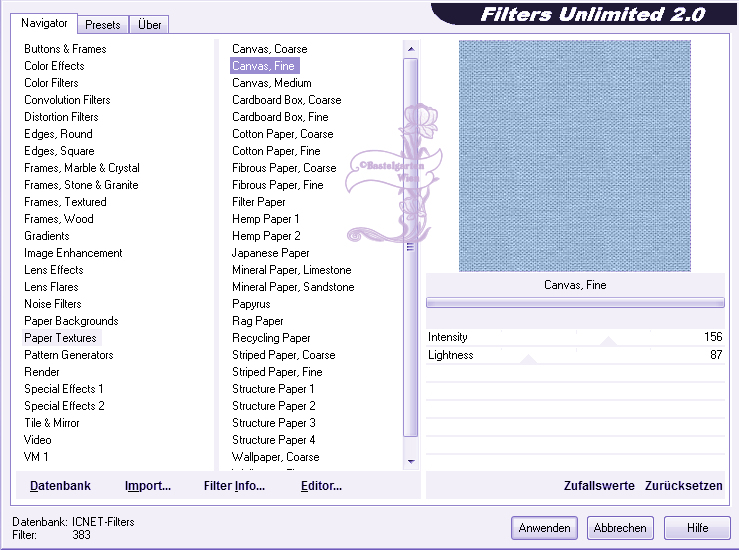
Task: Click the filter list scroll down arrow
Action: 411,461
